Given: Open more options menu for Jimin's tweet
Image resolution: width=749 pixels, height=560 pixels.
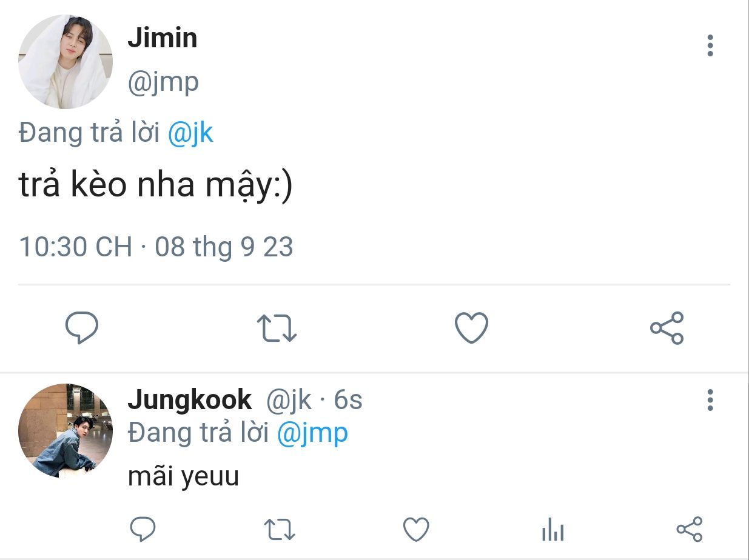Looking at the screenshot, I should click(710, 45).
